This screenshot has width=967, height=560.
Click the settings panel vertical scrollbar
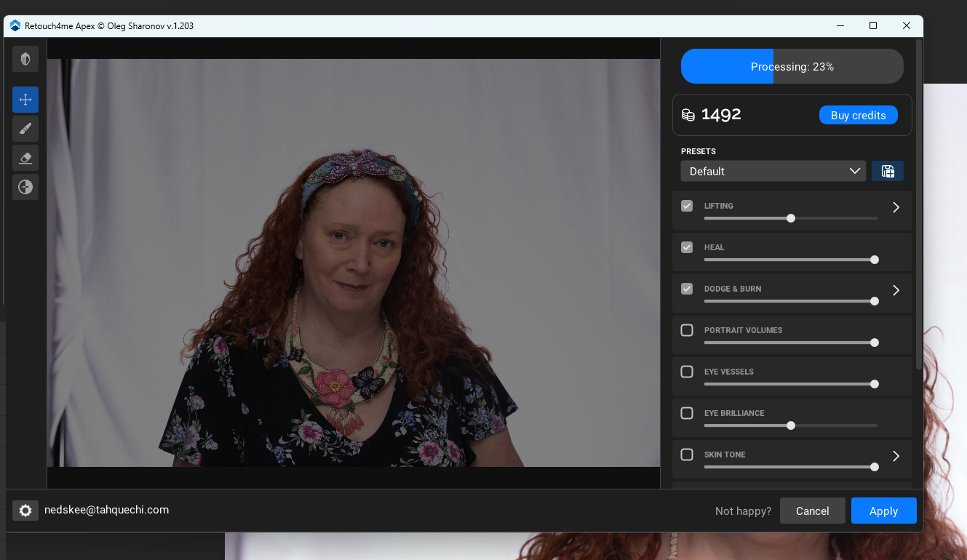[918, 204]
